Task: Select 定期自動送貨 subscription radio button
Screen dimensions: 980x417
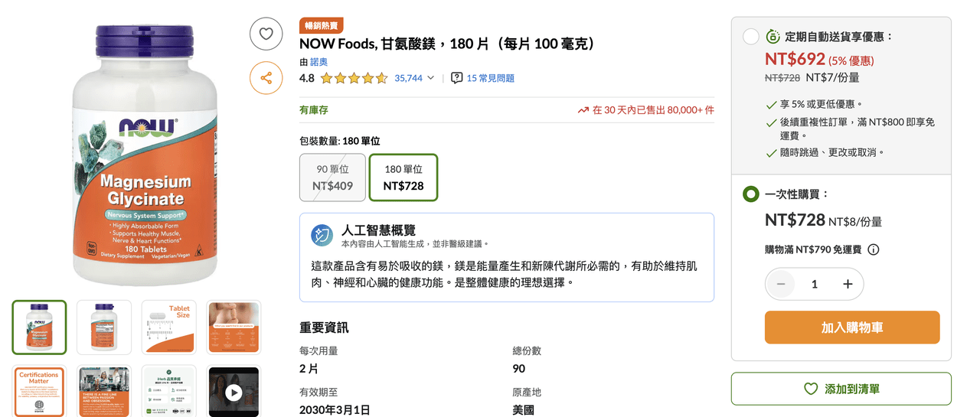Action: click(751, 37)
